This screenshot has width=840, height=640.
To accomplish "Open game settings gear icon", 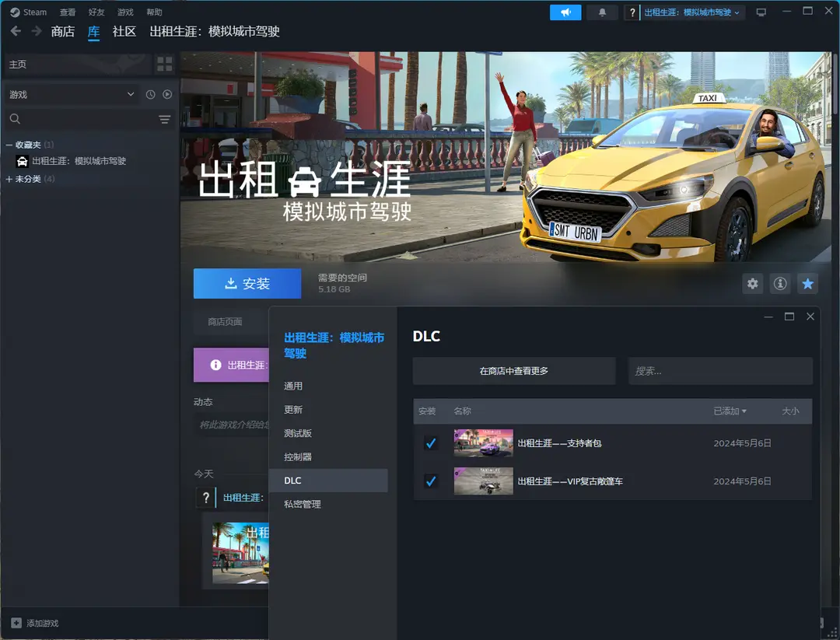I will [753, 283].
